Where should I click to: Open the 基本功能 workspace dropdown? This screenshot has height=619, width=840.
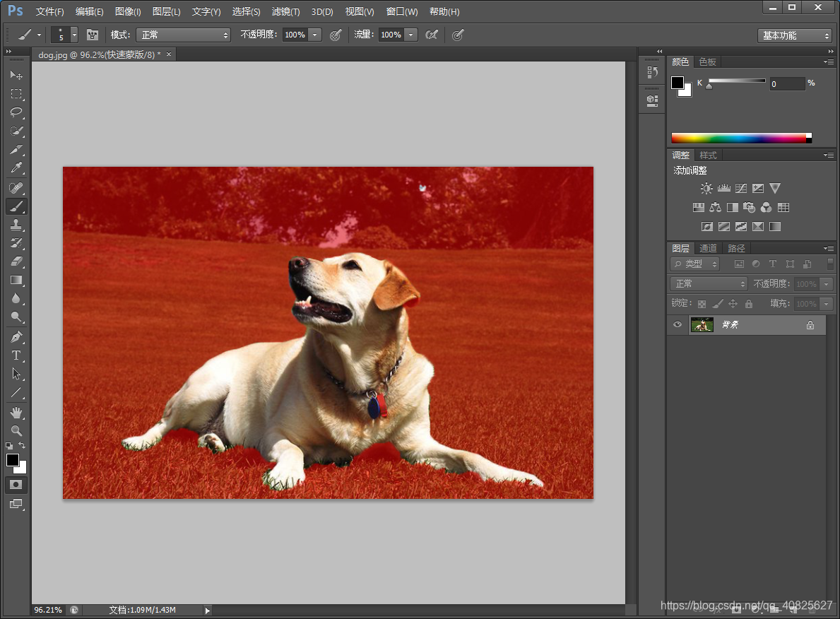coord(795,35)
